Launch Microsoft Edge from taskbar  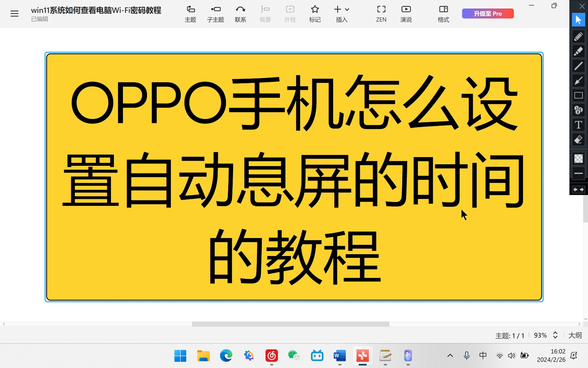click(x=226, y=356)
